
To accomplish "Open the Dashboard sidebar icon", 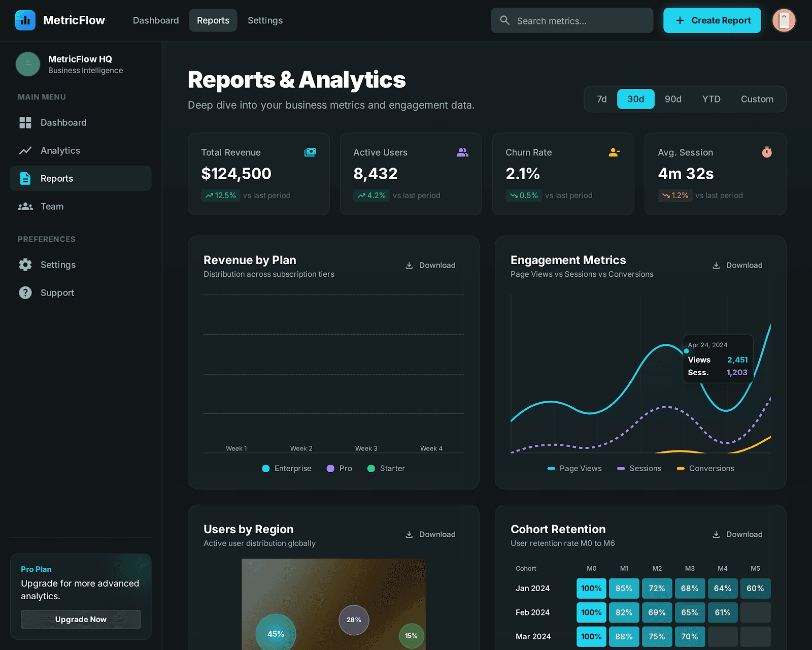I will (x=25, y=122).
